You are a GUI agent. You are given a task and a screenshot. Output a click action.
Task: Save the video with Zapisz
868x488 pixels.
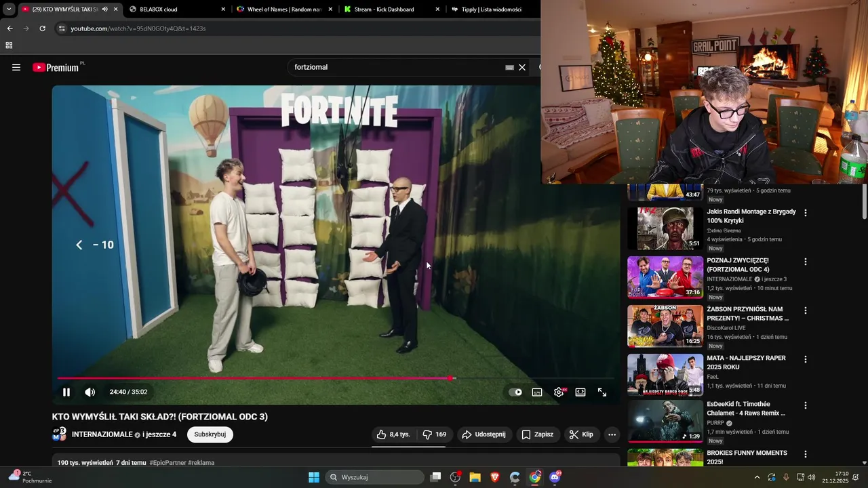(538, 434)
